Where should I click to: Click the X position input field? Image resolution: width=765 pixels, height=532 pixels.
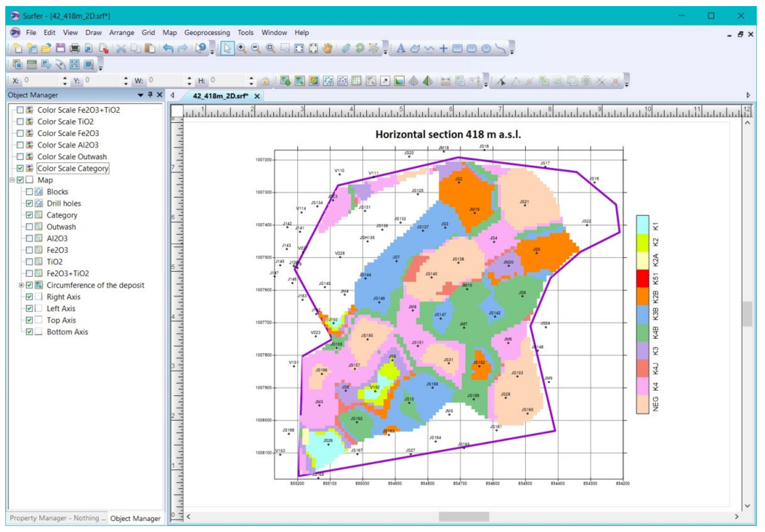[x=41, y=80]
